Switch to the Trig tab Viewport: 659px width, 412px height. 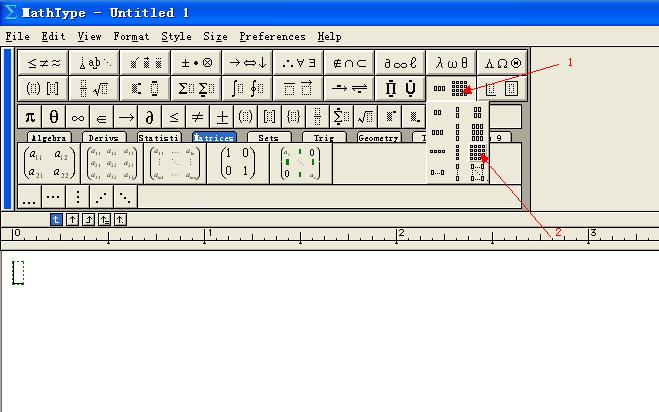click(x=324, y=137)
